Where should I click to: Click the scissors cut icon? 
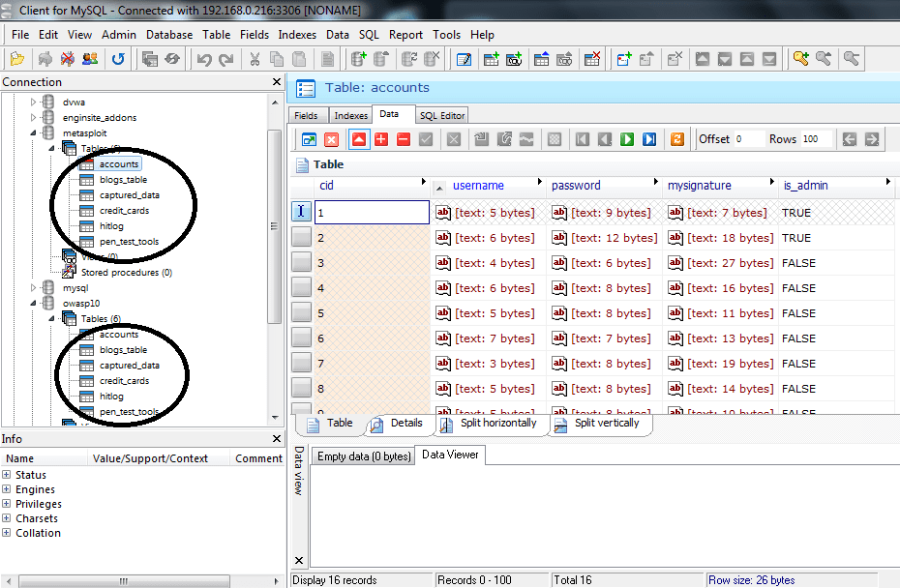pos(254,59)
